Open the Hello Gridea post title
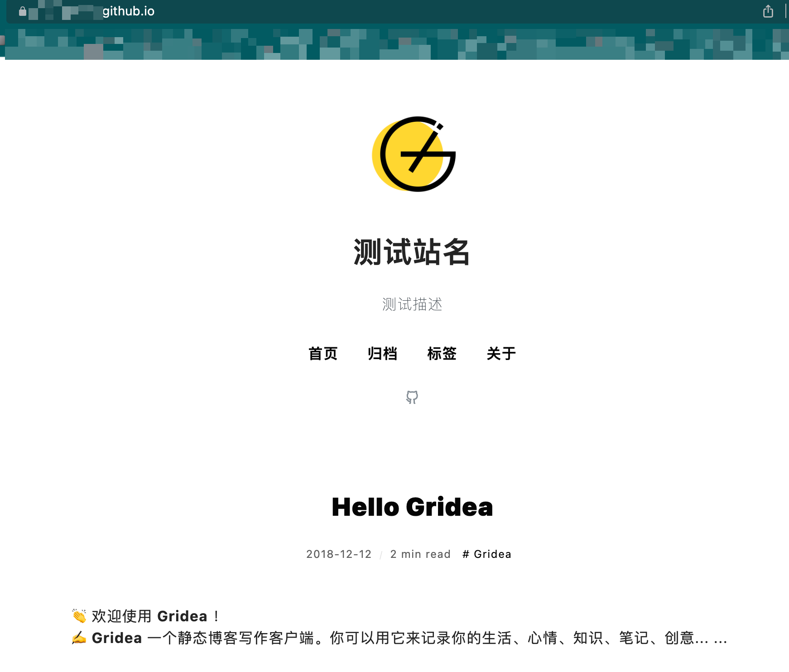Screen dimensions: 789x672 pos(412,507)
